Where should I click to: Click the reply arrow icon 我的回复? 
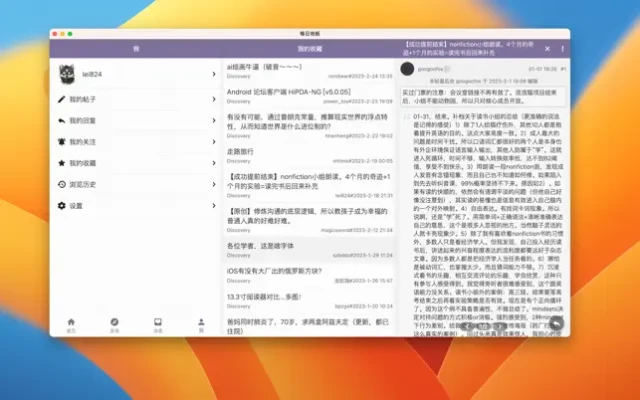(61, 121)
